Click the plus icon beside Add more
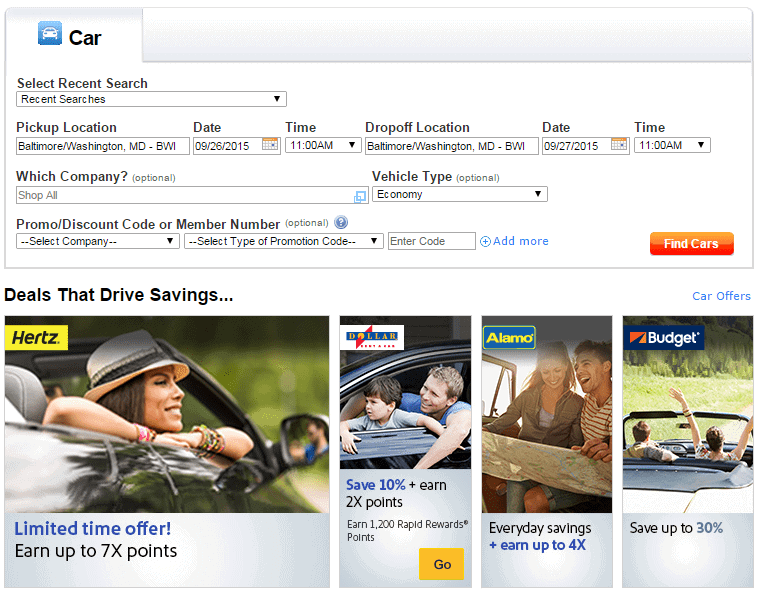 pyautogui.click(x=486, y=241)
